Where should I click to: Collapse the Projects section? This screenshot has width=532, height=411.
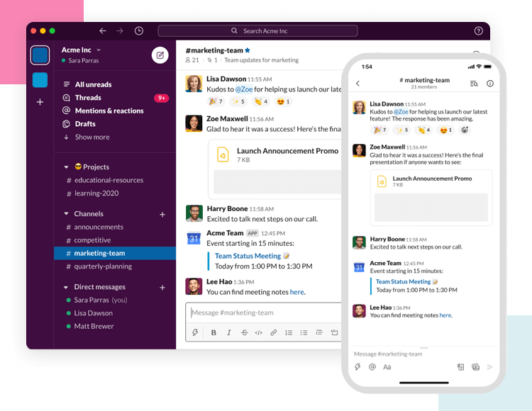[x=66, y=167]
